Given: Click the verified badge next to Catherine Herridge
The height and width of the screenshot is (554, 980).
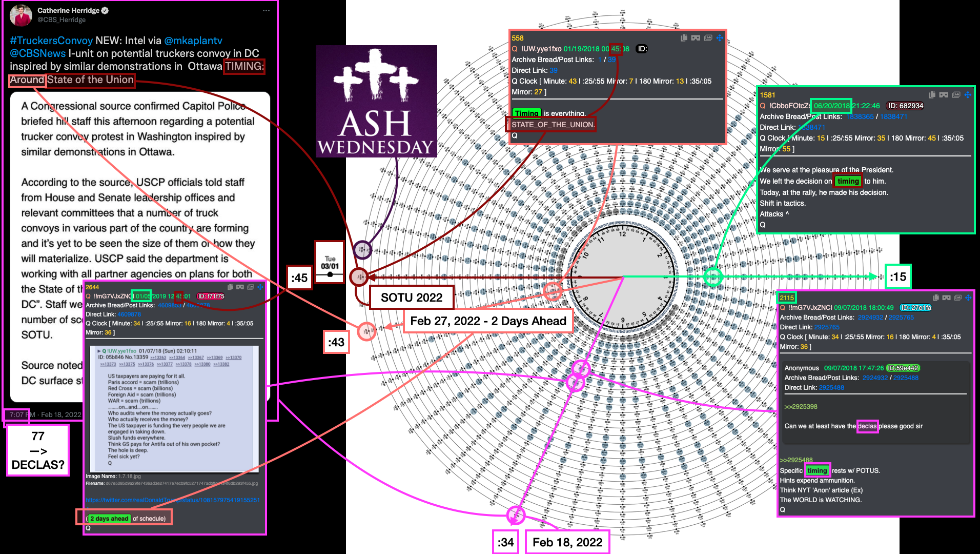Looking at the screenshot, I should pyautogui.click(x=105, y=10).
